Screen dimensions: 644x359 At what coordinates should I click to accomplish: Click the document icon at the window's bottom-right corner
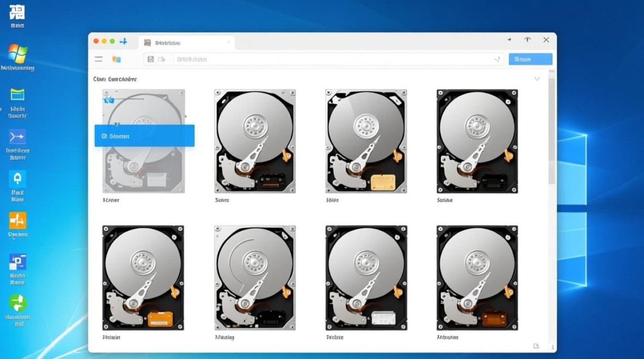[535, 345]
